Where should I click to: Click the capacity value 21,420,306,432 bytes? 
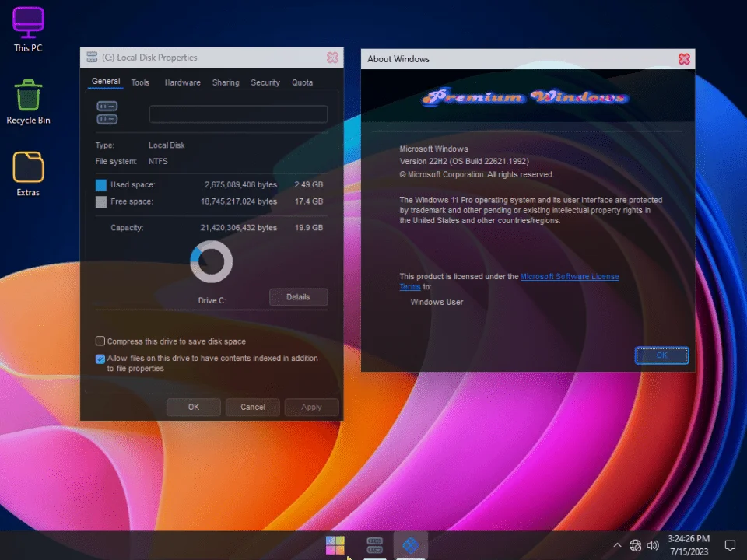tap(239, 228)
